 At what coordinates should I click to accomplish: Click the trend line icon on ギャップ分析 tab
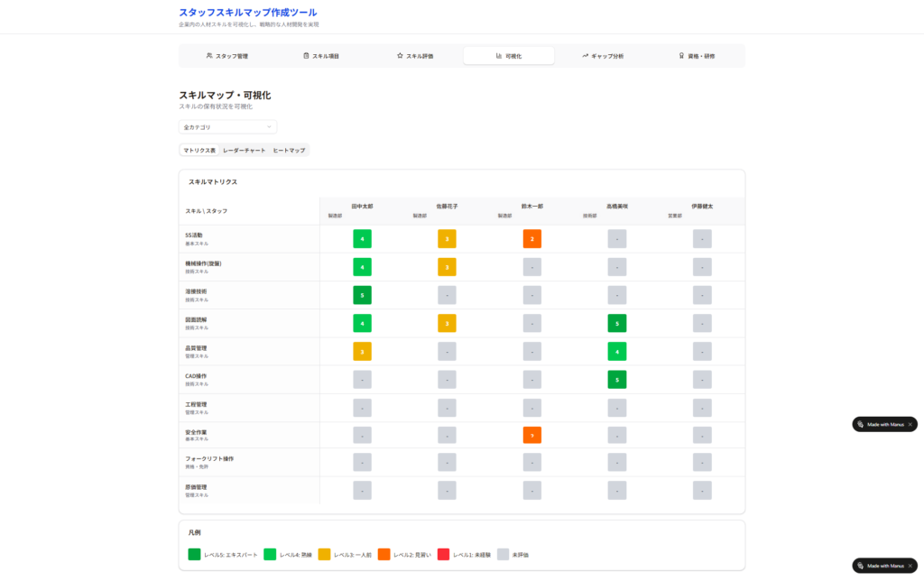click(x=585, y=56)
